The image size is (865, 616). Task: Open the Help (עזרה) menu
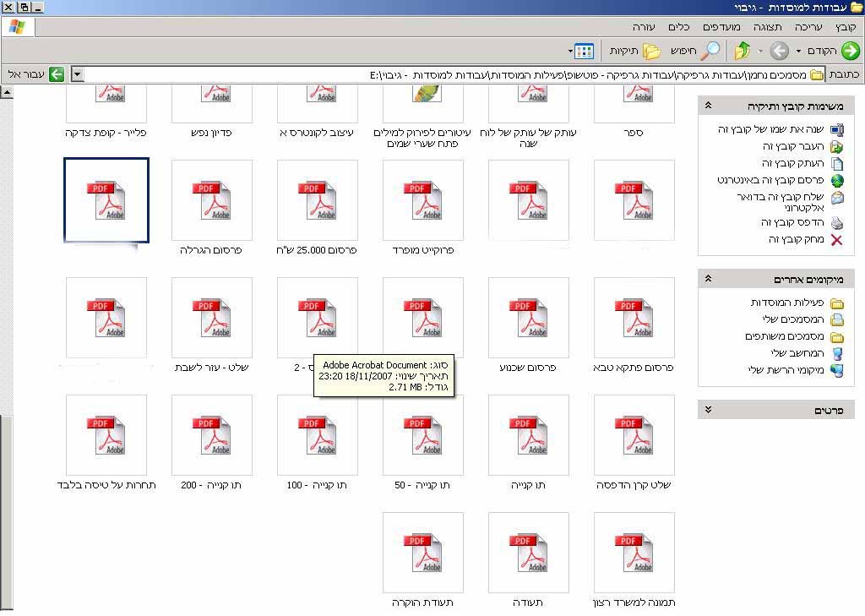pos(643,27)
